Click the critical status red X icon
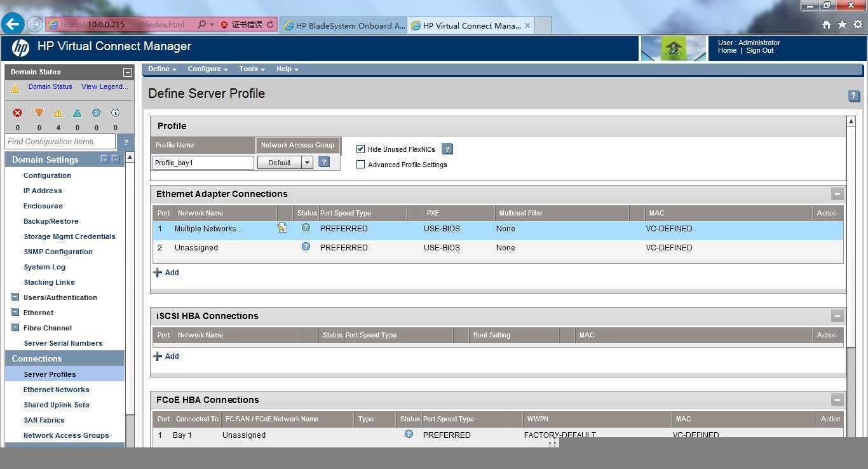 click(18, 112)
